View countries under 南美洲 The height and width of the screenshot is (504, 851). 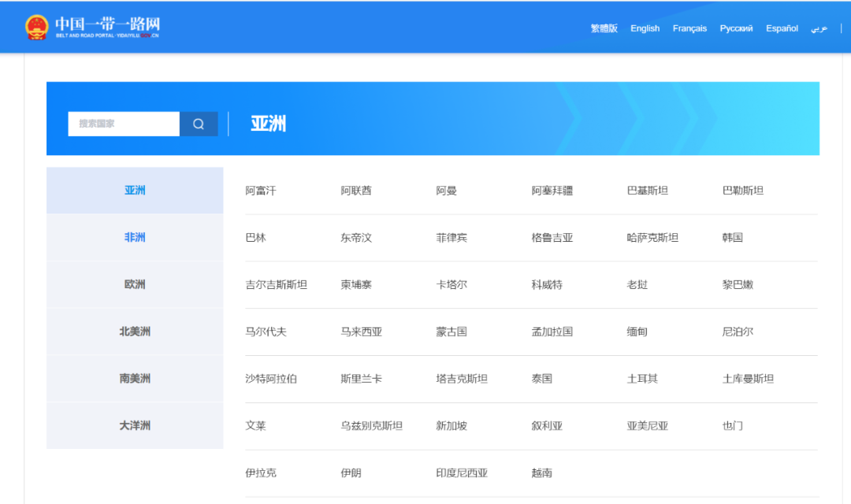pyautogui.click(x=135, y=378)
